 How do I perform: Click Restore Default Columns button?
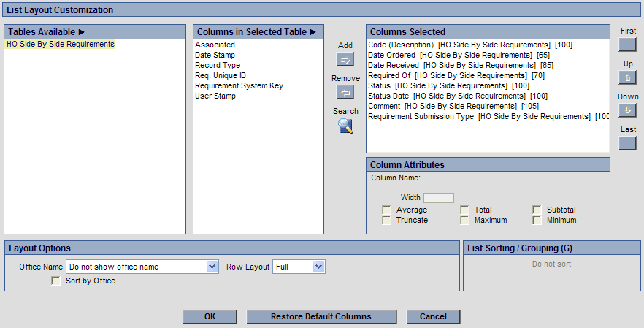(321, 317)
